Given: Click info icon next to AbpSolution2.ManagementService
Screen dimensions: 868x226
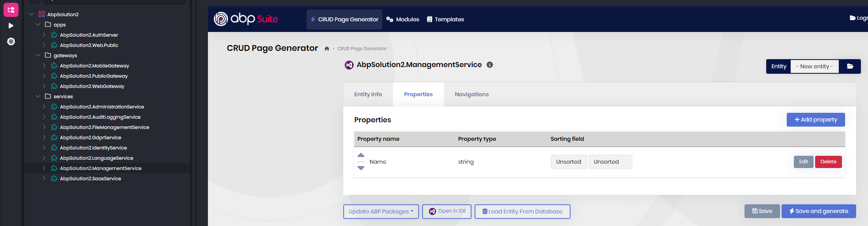Looking at the screenshot, I should [490, 65].
